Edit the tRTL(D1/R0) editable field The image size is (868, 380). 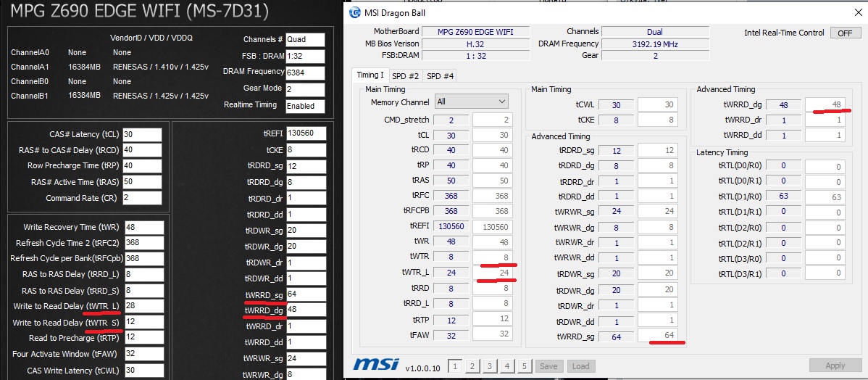(825, 197)
